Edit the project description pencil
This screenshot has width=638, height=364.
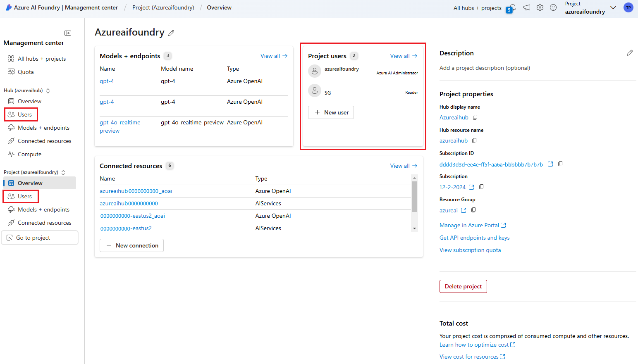[x=629, y=53]
